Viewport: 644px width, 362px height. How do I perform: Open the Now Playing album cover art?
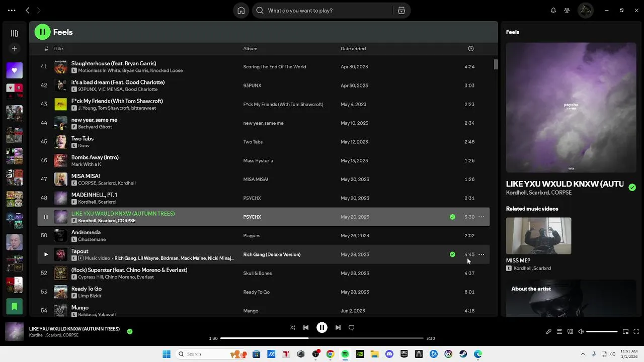(x=571, y=108)
